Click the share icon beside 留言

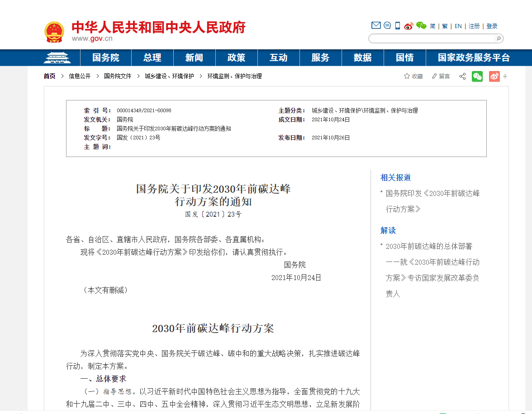click(462, 76)
